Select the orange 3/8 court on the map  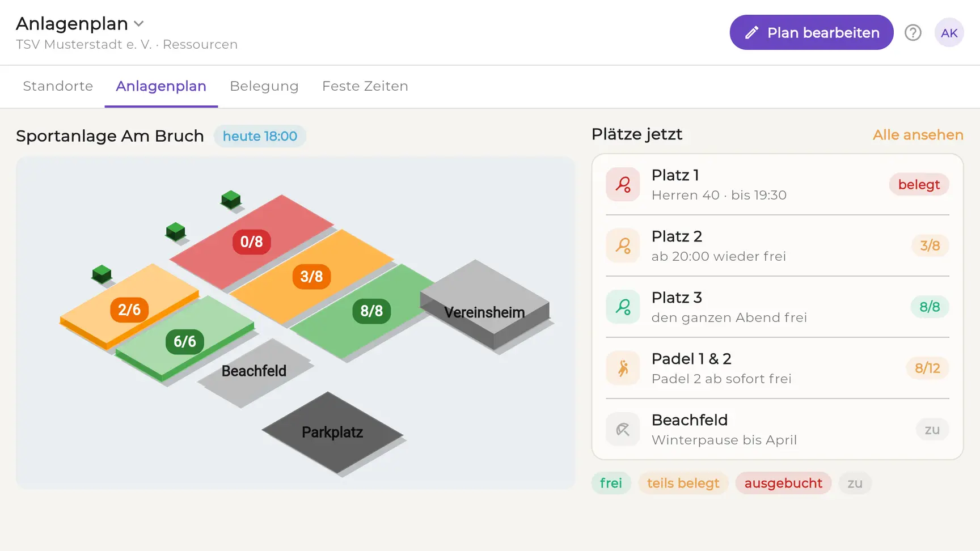311,277
